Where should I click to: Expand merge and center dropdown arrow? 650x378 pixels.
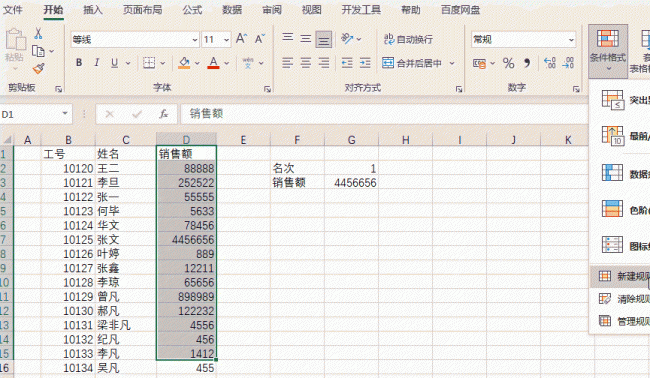coord(452,63)
